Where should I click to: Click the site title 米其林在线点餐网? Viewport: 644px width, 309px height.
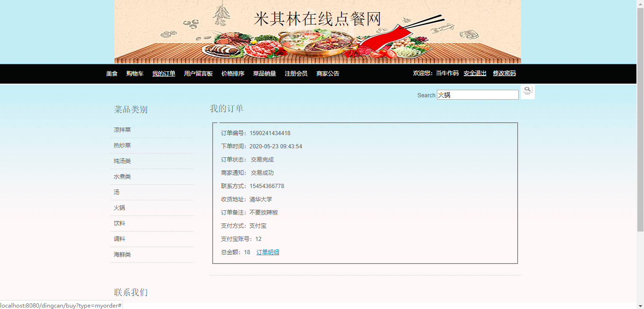[317, 19]
